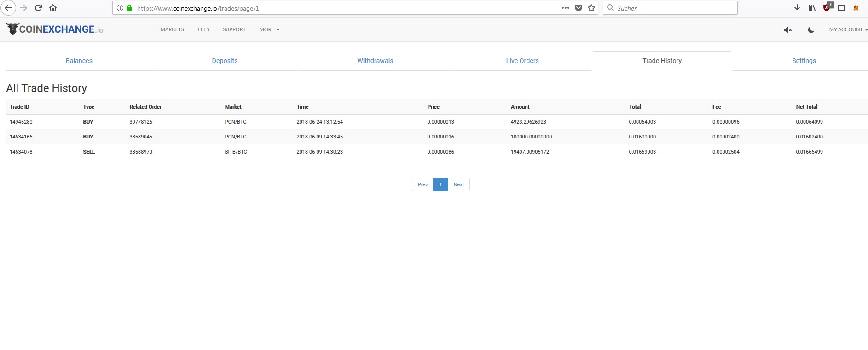The image size is (868, 350).
Task: Select the Trade History tab
Action: point(662,61)
